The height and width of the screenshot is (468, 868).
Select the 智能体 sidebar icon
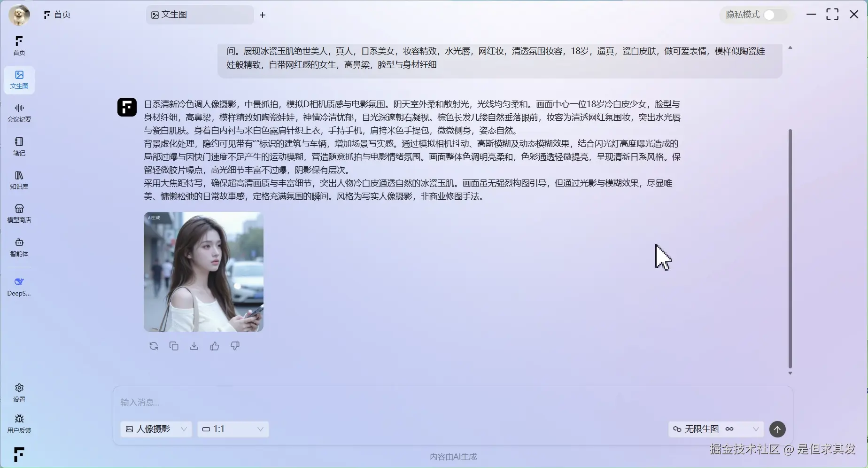pos(19,247)
